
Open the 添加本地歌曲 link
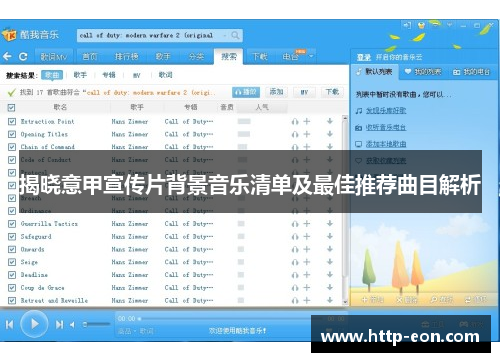tap(386, 144)
